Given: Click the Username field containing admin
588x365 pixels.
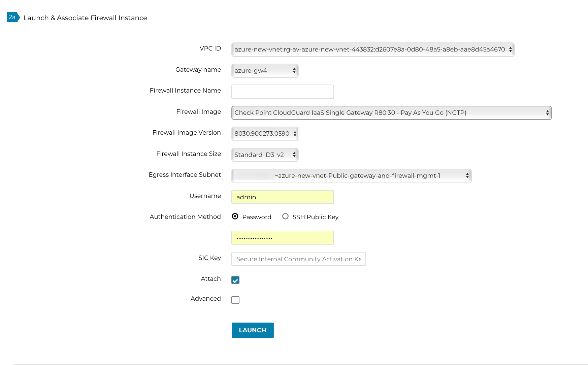Looking at the screenshot, I should pos(282,197).
